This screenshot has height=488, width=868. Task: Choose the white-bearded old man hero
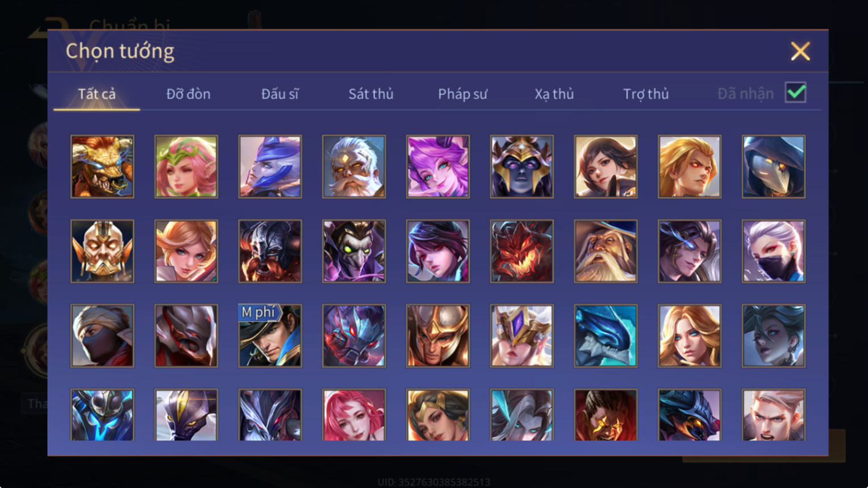click(x=354, y=166)
